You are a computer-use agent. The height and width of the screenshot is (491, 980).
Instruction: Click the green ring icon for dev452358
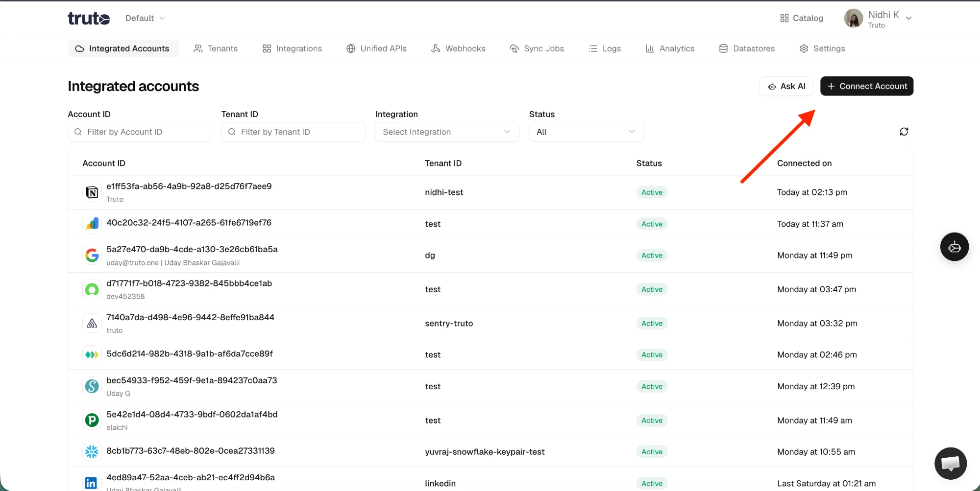(x=92, y=289)
